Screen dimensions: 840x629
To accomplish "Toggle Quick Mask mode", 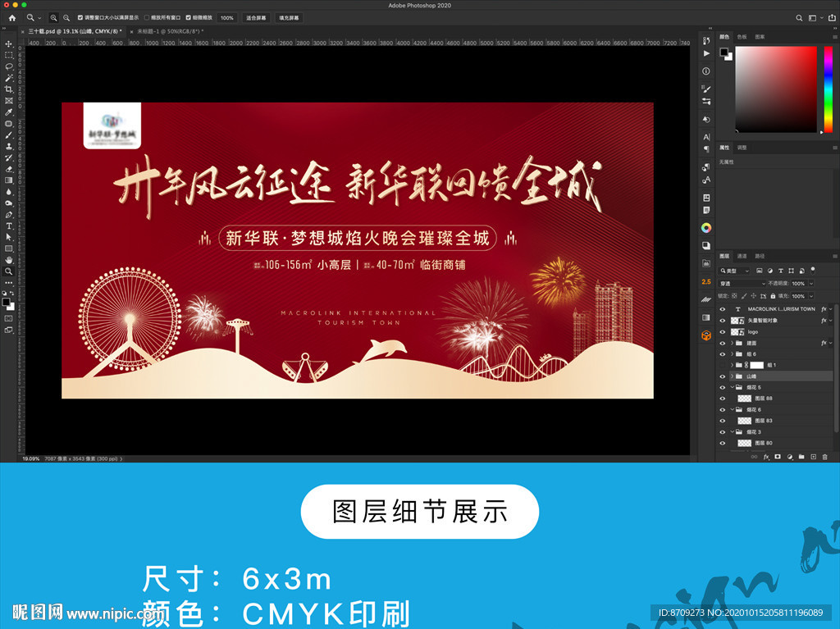I will 8,318.
